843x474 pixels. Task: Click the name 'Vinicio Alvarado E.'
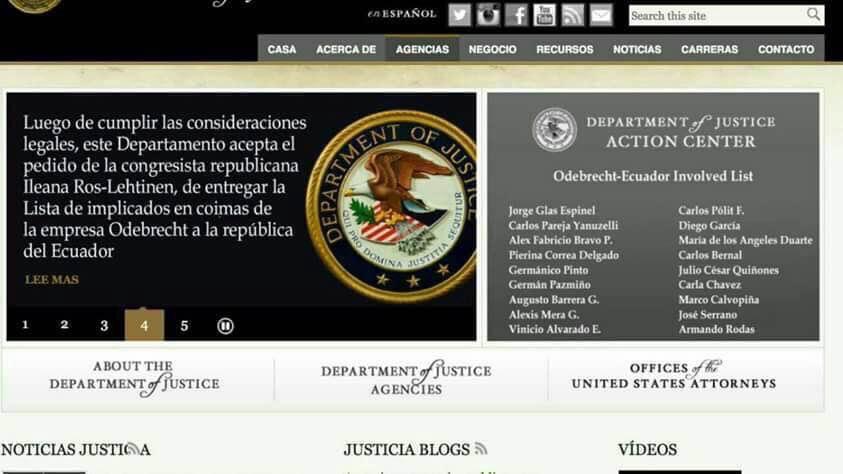point(554,329)
